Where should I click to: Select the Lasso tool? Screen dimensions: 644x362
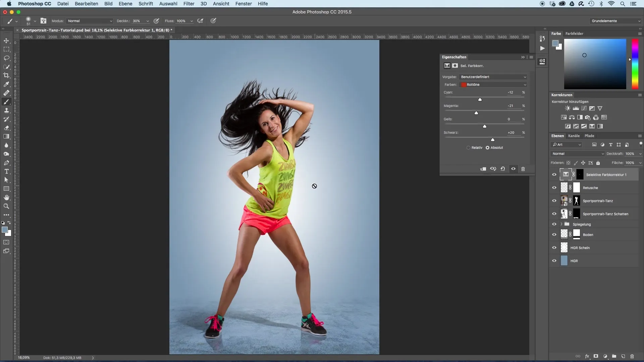[x=6, y=58]
